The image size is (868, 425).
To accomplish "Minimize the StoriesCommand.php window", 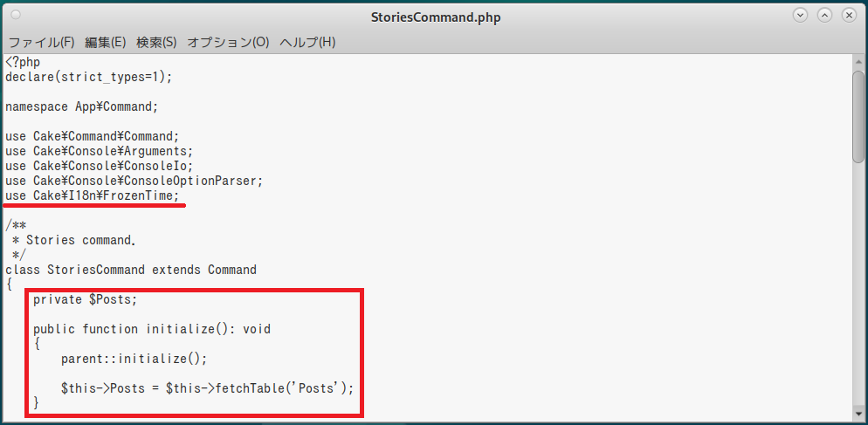I will click(800, 16).
